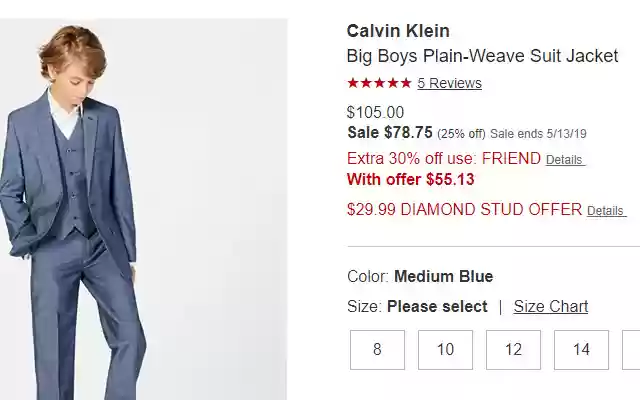Pick size 12
This screenshot has height=400, width=640.
(513, 350)
